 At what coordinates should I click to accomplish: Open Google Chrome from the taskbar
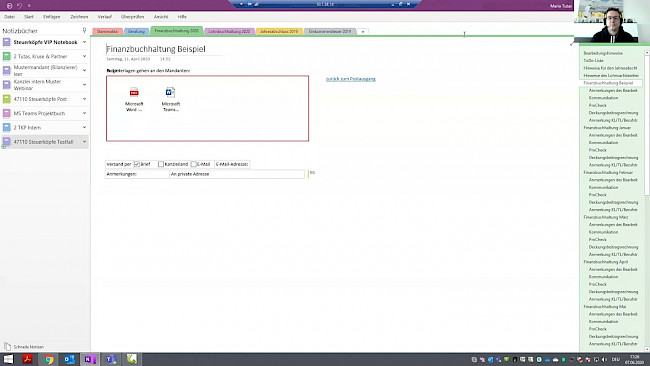coord(49,359)
